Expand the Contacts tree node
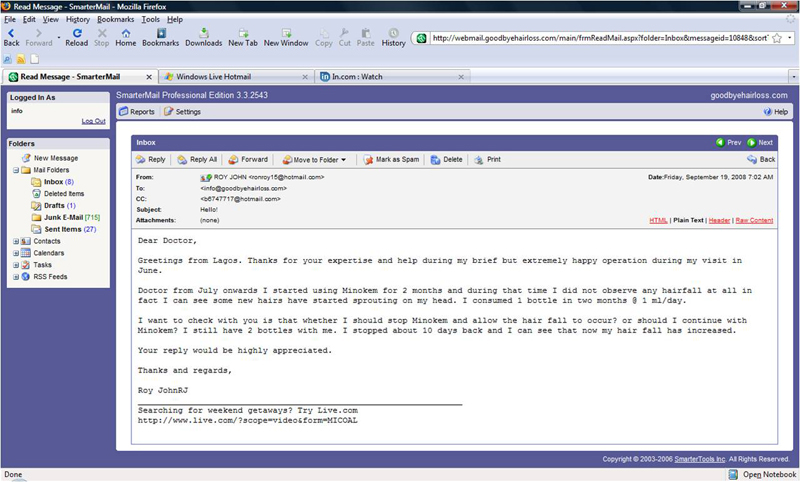 15,241
